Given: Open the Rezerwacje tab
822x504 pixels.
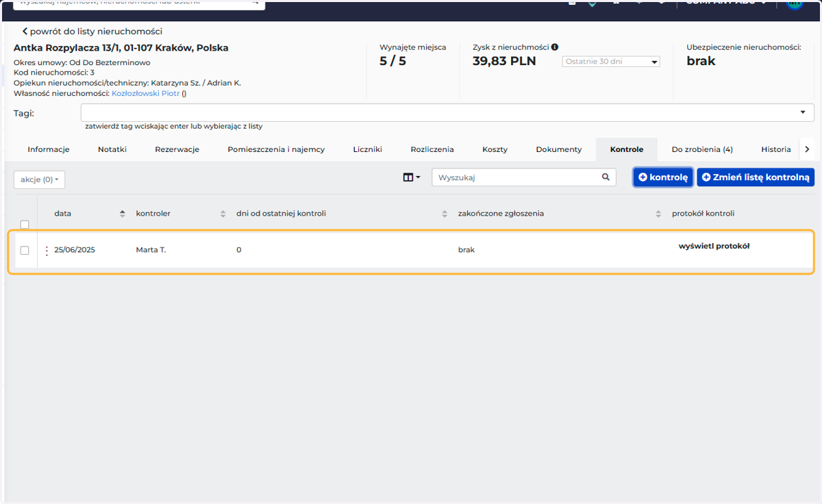Looking at the screenshot, I should tap(177, 149).
